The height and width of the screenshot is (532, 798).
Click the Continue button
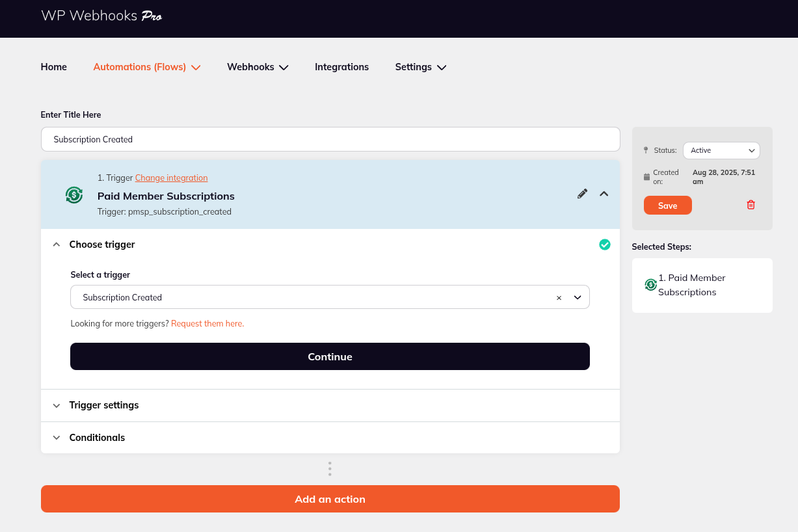coord(330,356)
